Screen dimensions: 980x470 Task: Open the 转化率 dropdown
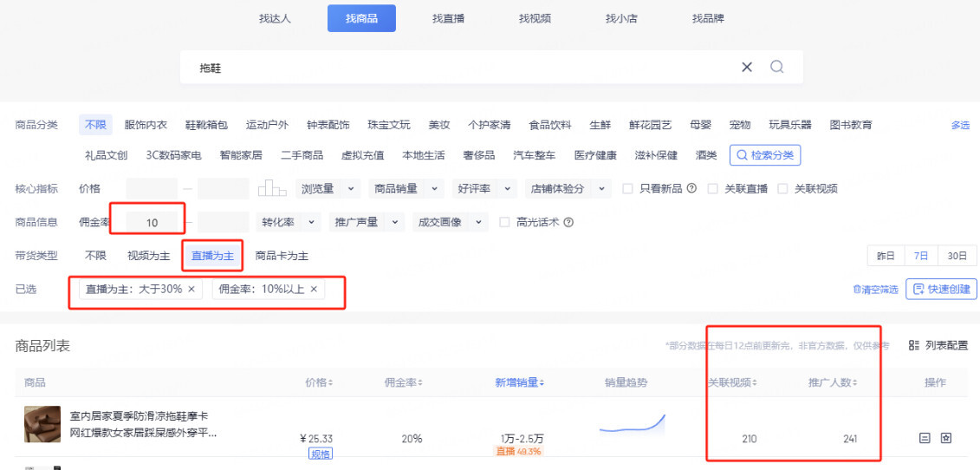(x=289, y=222)
